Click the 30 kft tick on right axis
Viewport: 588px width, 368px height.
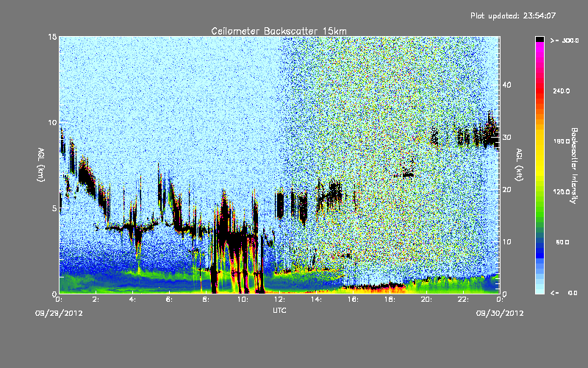click(x=506, y=138)
